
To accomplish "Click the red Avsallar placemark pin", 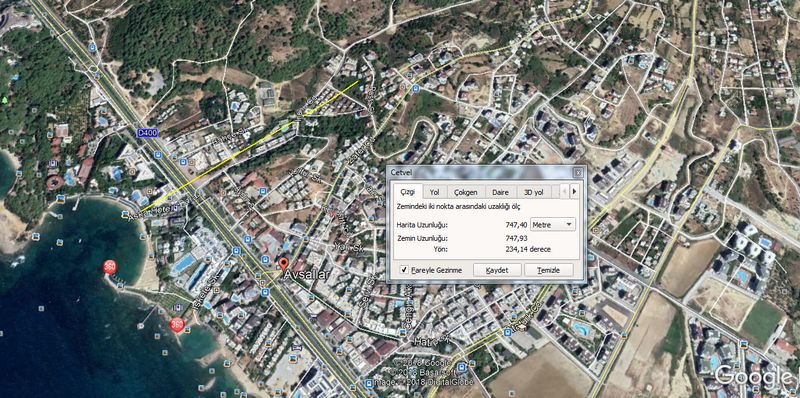I will (283, 265).
